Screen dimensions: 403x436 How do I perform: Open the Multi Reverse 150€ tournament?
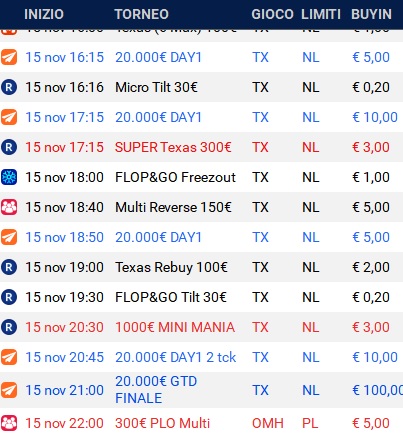[173, 207]
